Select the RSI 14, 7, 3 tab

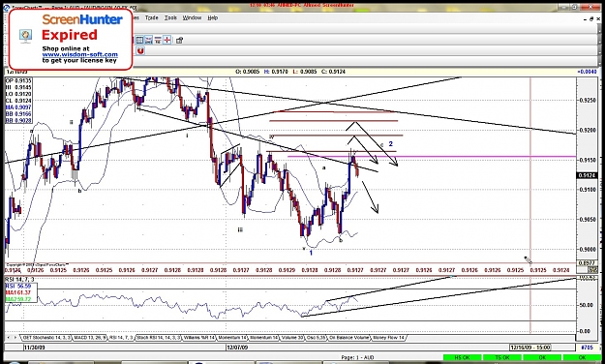[121, 337]
